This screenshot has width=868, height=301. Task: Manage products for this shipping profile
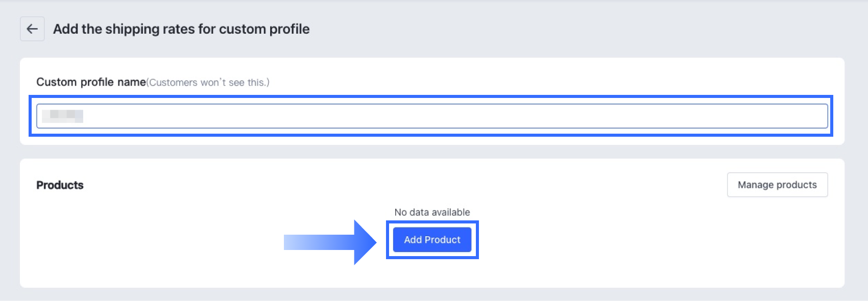[x=777, y=185]
